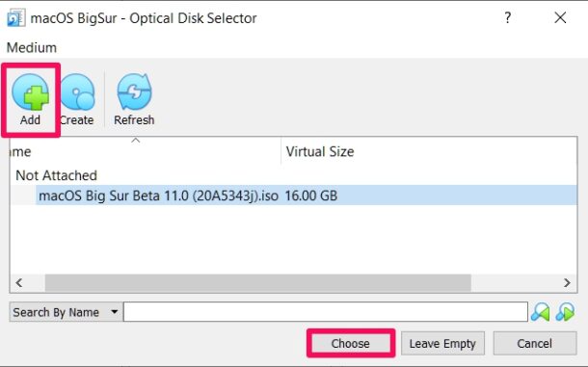The width and height of the screenshot is (588, 367).
Task: Dismiss dialog with the Cancel button
Action: (x=535, y=343)
